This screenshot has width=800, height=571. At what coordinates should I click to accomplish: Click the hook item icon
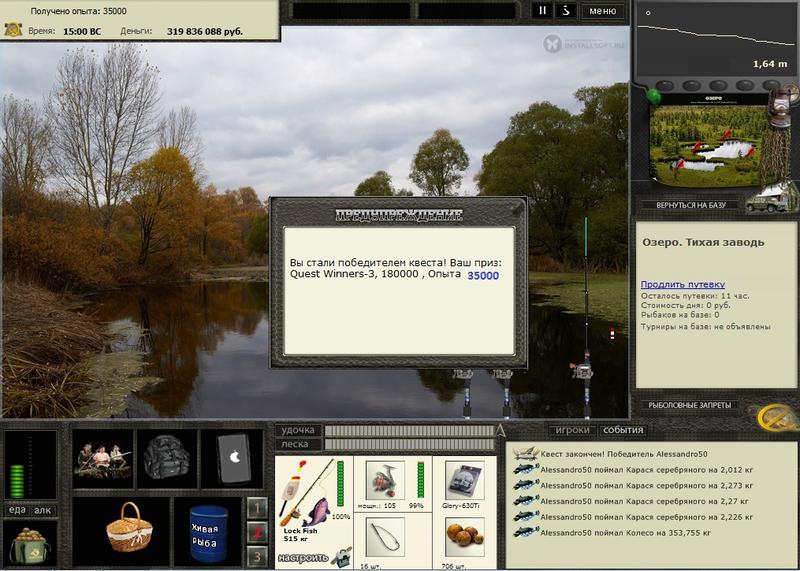pos(385,537)
